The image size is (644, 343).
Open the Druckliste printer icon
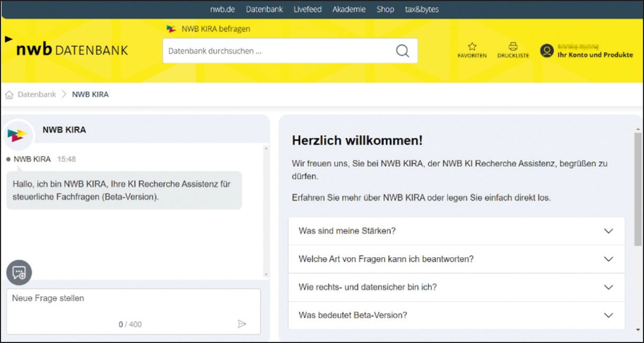(x=513, y=47)
